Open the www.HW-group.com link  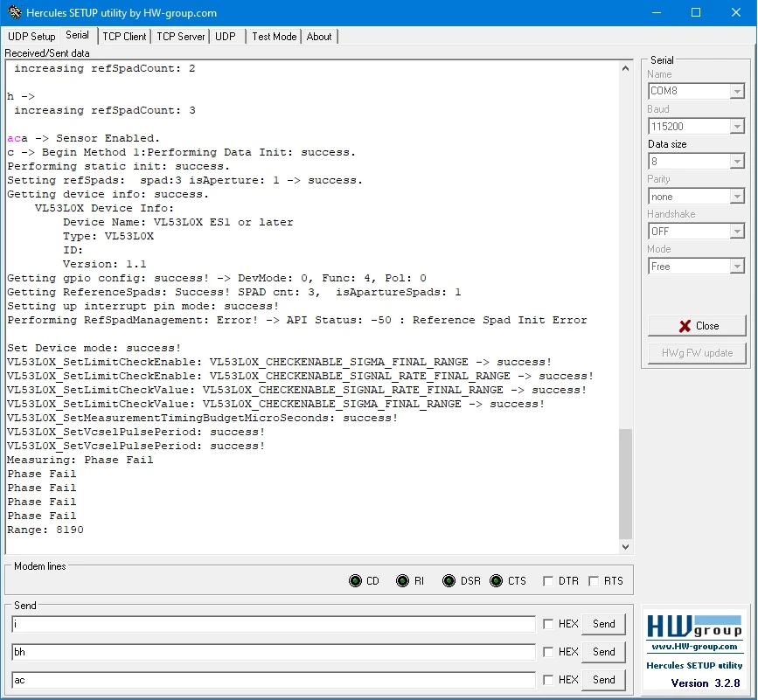(x=694, y=647)
